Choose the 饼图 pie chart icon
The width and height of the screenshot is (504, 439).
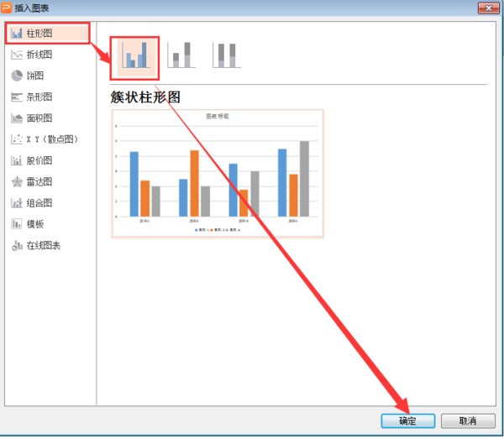(x=17, y=76)
